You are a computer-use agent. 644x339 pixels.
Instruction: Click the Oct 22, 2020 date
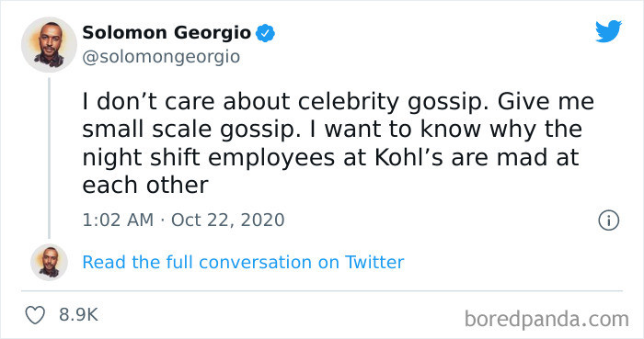pyautogui.click(x=228, y=220)
